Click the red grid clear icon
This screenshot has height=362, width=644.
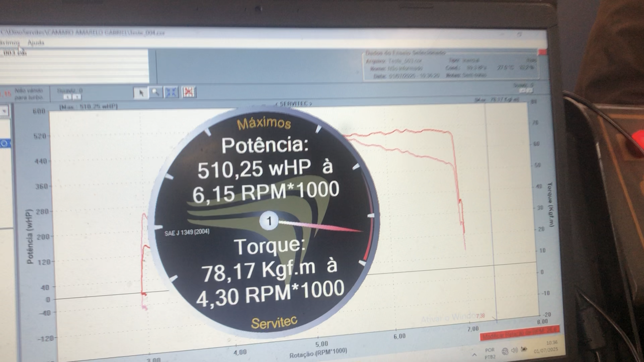coord(188,92)
